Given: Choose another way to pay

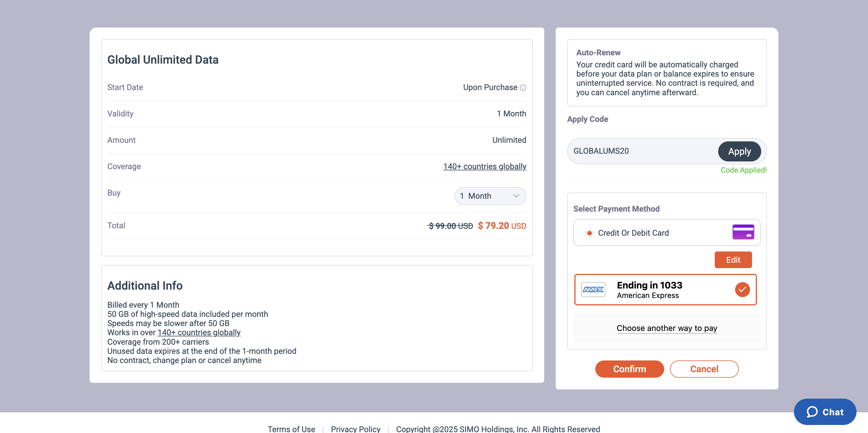Looking at the screenshot, I should [666, 328].
